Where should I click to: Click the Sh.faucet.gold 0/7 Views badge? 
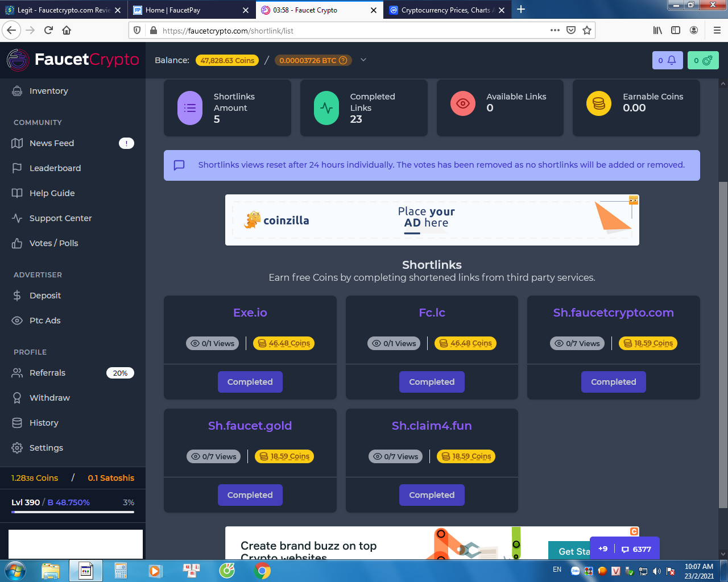(x=214, y=456)
